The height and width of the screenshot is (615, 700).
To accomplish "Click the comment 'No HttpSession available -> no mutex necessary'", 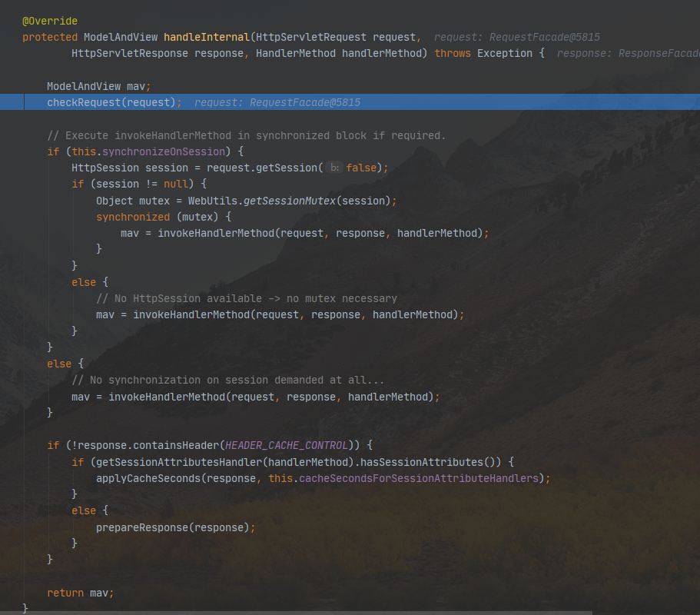I will pos(247,298).
